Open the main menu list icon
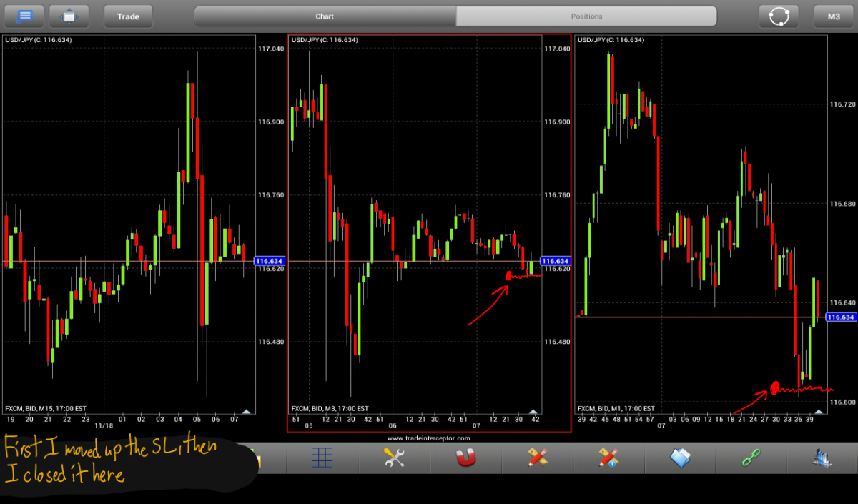The width and height of the screenshot is (858, 504). (x=24, y=16)
